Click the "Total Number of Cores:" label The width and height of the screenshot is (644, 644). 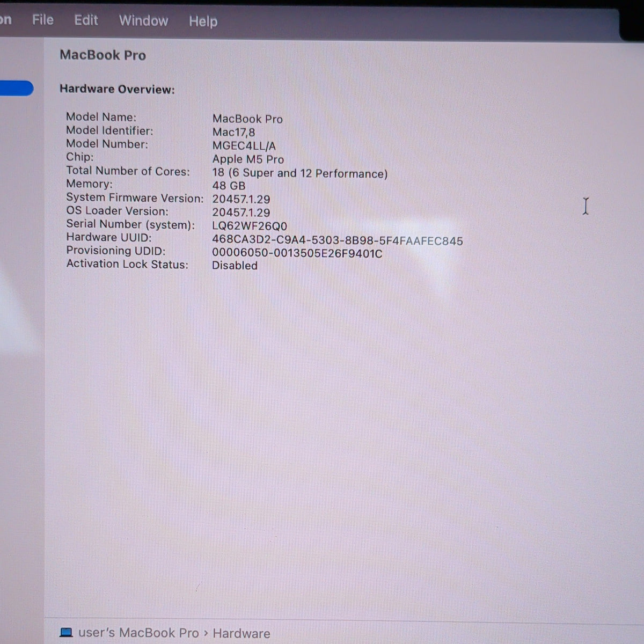pos(128,171)
